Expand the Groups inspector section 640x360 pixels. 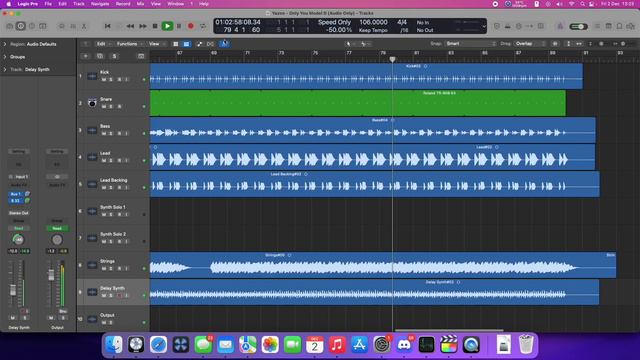pyautogui.click(x=5, y=57)
